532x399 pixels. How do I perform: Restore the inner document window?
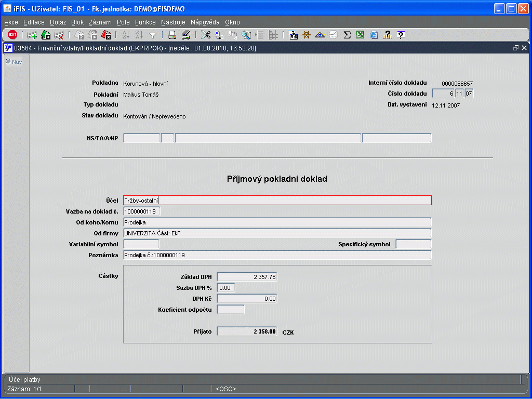pos(516,48)
